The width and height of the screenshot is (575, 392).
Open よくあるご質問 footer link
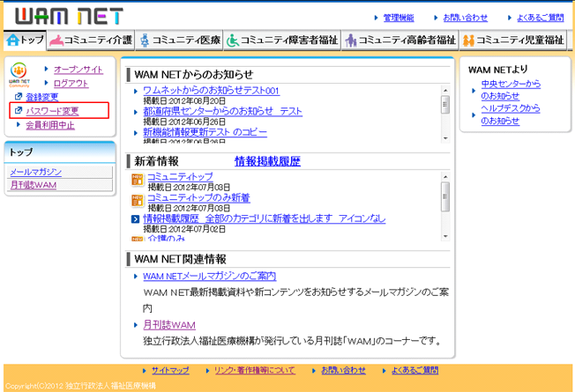point(414,370)
